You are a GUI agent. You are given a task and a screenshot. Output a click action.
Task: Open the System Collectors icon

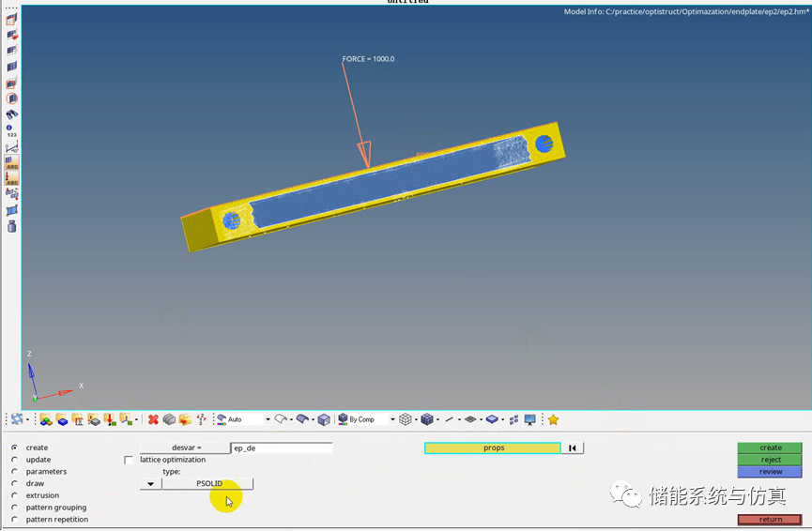[x=126, y=419]
